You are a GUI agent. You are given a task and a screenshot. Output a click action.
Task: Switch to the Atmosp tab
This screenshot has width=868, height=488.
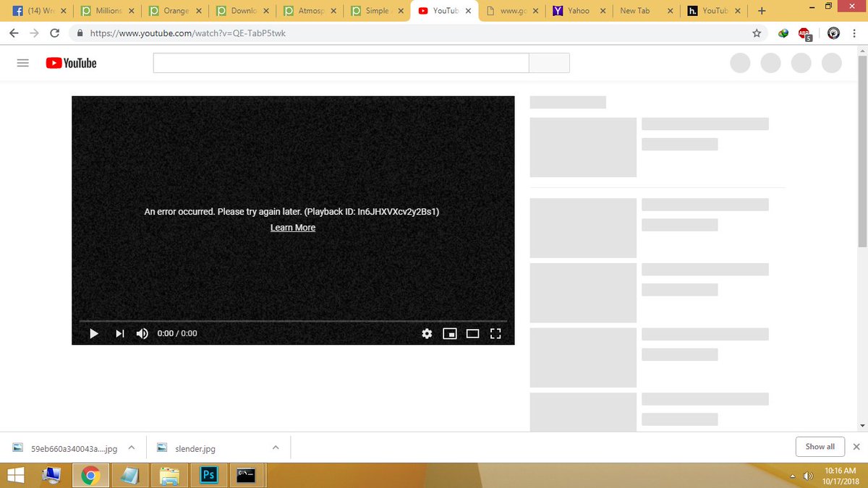[310, 11]
